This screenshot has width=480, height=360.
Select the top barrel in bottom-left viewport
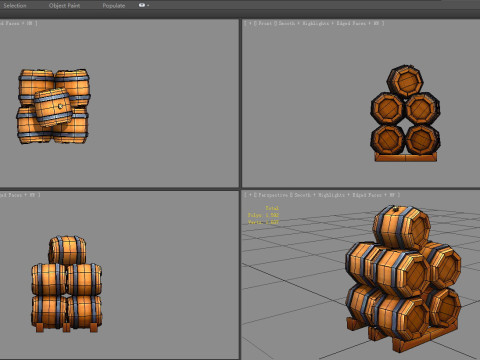pyautogui.click(x=67, y=250)
